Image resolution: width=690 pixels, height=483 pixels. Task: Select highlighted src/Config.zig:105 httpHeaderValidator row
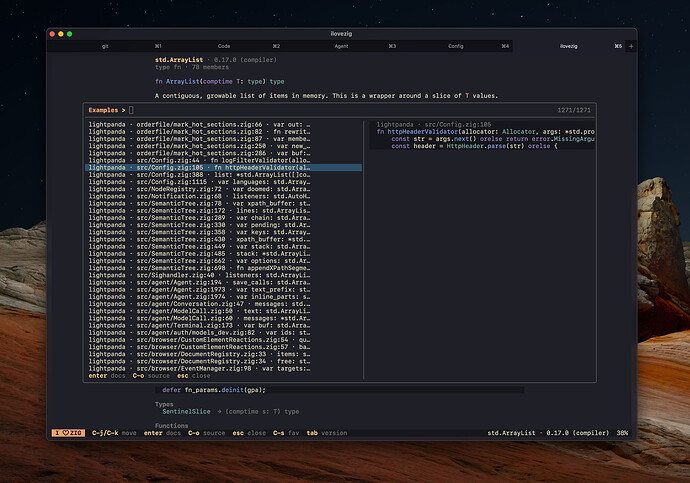click(x=224, y=168)
